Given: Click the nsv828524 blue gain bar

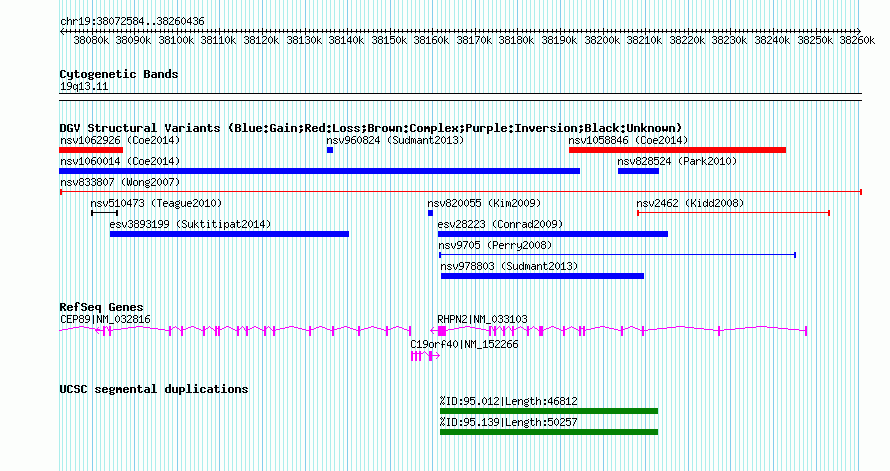Looking at the screenshot, I should click(x=638, y=171).
